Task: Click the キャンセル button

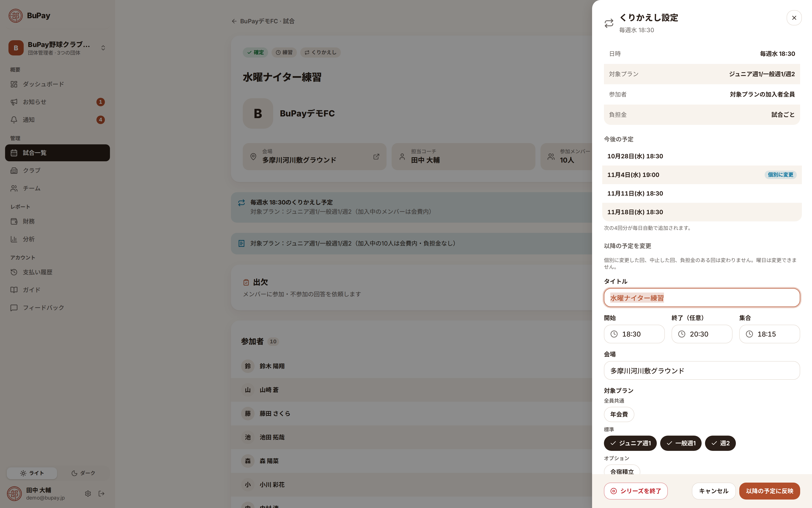Action: [x=713, y=491]
